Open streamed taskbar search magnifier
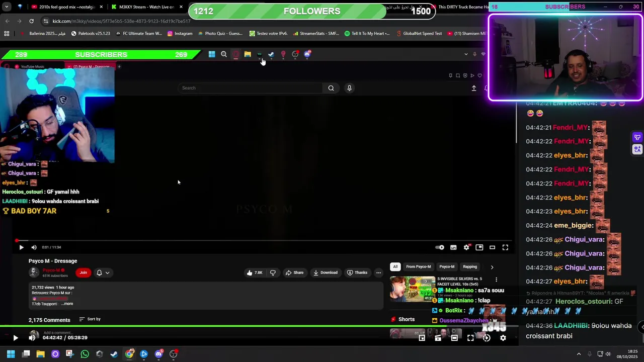 (224, 54)
